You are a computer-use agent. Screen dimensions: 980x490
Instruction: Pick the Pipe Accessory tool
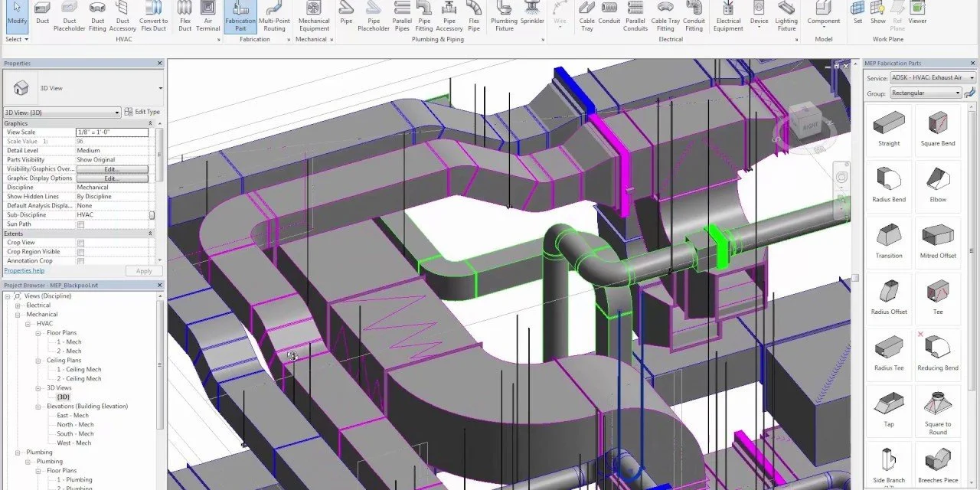449,15
